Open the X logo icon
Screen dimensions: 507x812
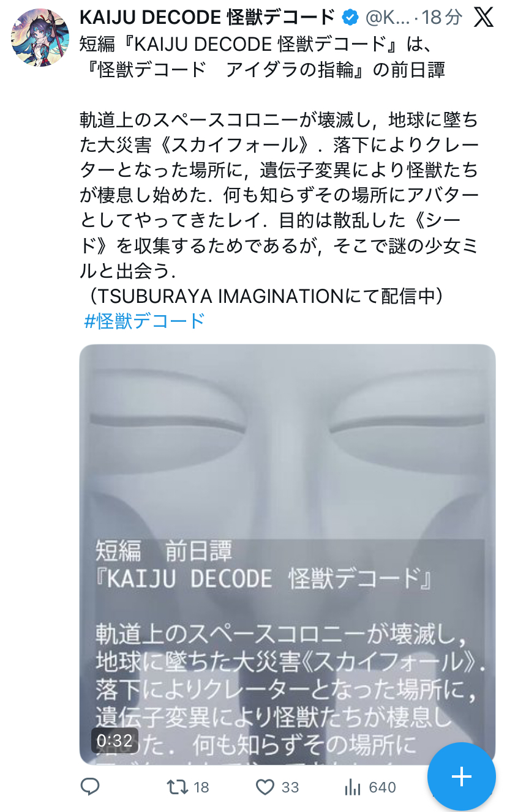pos(484,18)
